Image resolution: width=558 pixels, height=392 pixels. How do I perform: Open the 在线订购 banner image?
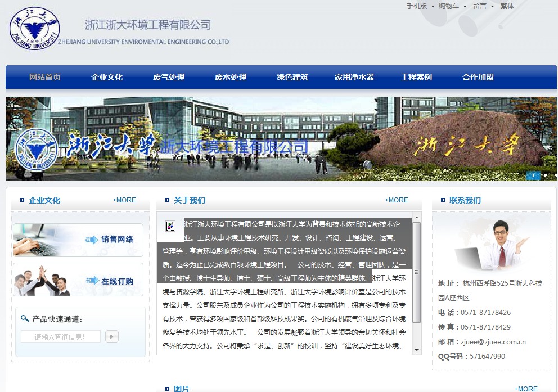(x=78, y=280)
